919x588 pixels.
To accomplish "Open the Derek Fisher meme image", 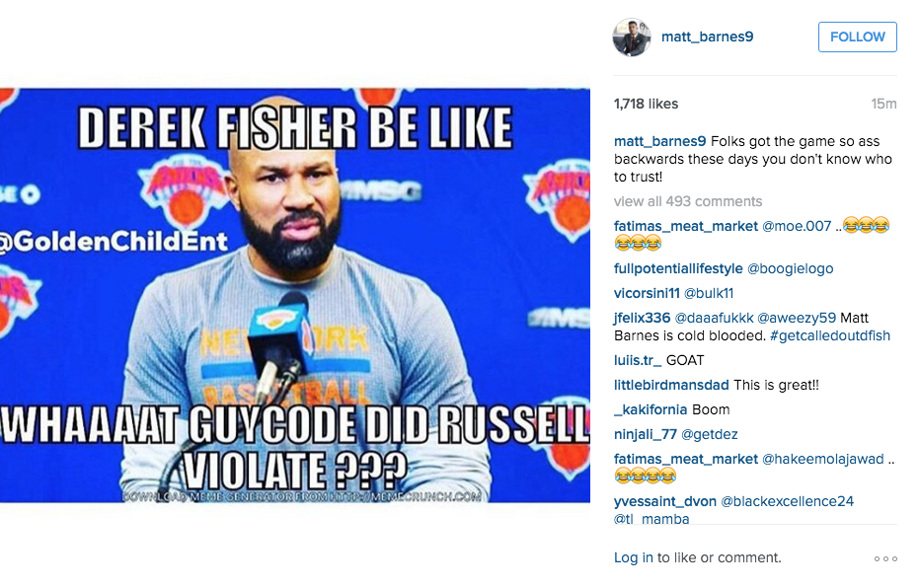I will (x=295, y=295).
